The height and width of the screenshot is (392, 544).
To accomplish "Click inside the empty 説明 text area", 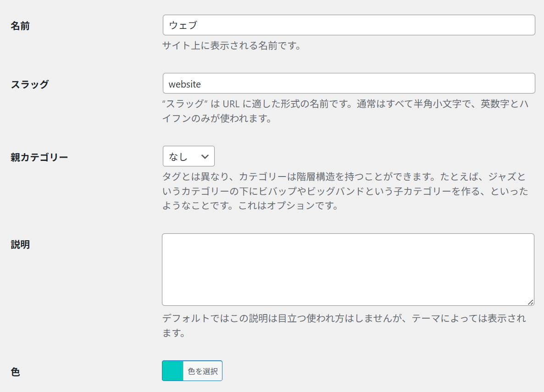I will pyautogui.click(x=348, y=269).
